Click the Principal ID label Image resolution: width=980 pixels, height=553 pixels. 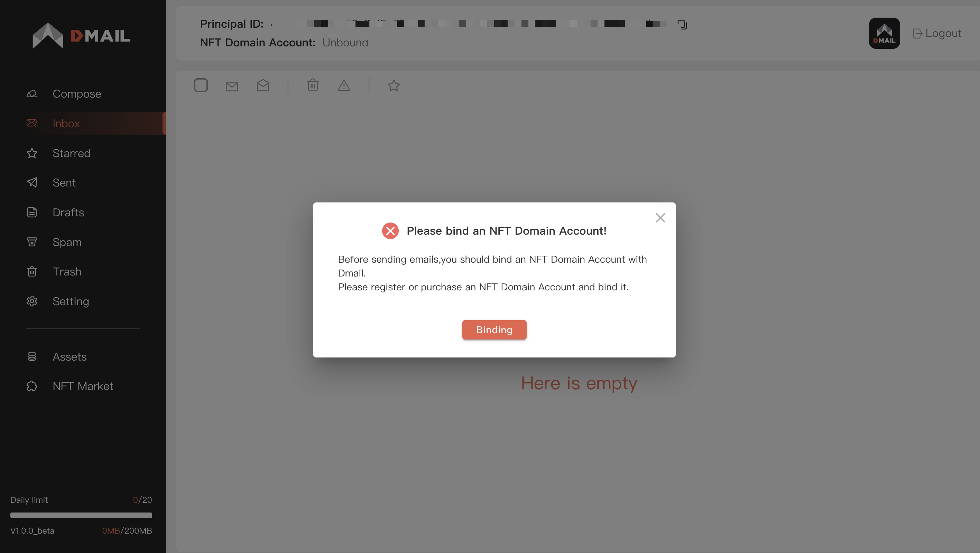point(232,24)
